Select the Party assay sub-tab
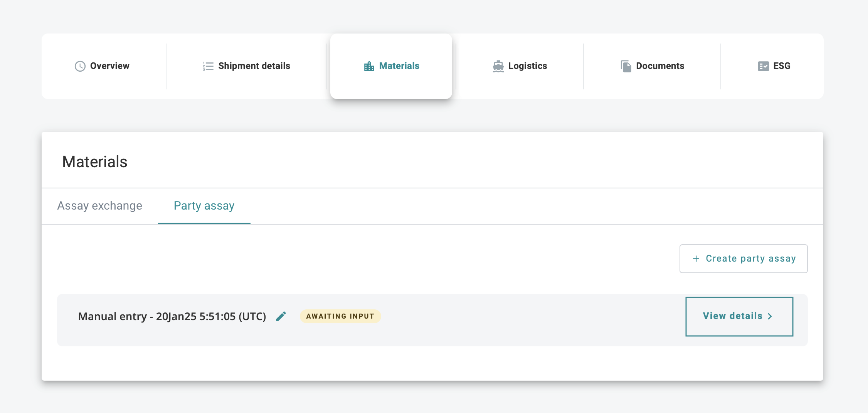The width and height of the screenshot is (868, 413). (x=204, y=206)
